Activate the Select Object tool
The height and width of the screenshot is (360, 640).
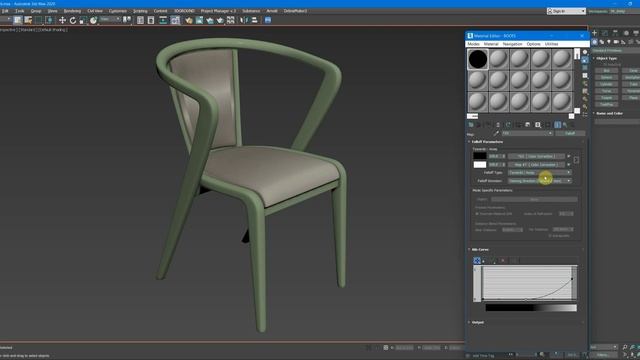(18, 20)
